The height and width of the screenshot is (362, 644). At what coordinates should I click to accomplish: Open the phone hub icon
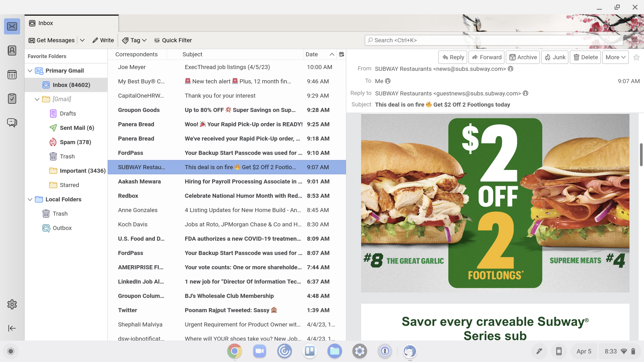point(559,351)
